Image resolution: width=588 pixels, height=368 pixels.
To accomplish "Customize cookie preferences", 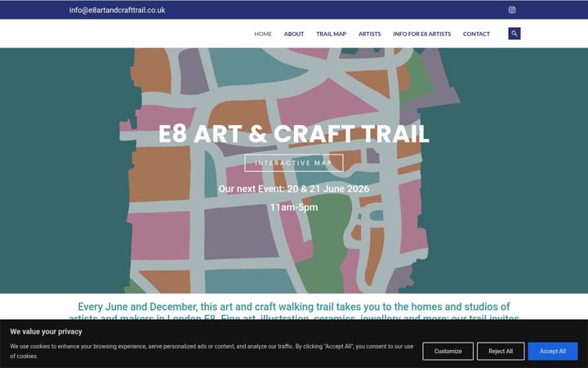I will (448, 351).
